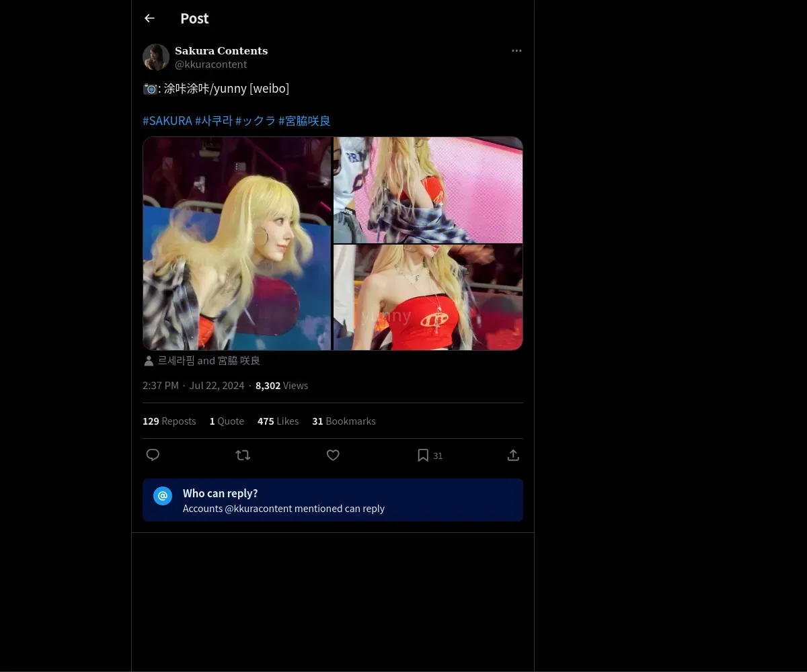Open the #宮脇咲良 hashtag

point(305,121)
